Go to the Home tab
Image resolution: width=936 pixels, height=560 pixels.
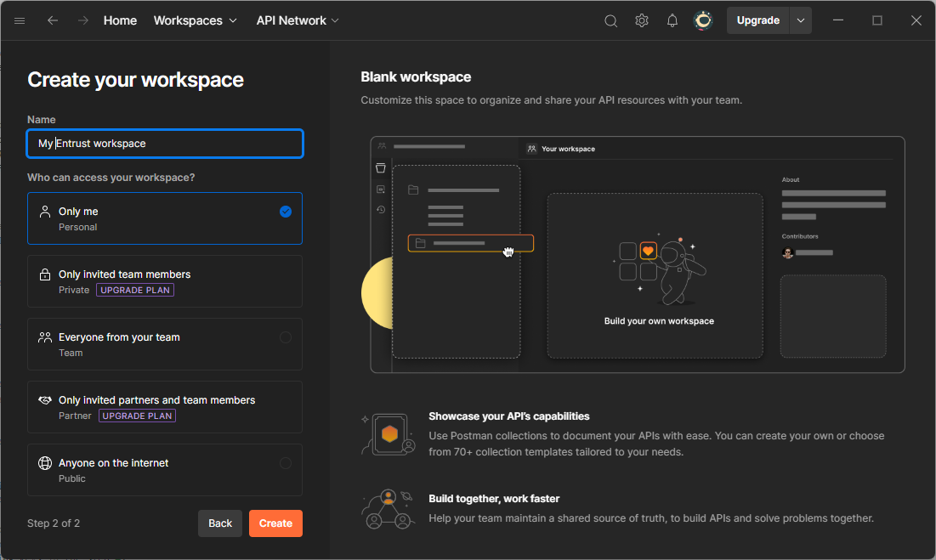point(120,20)
